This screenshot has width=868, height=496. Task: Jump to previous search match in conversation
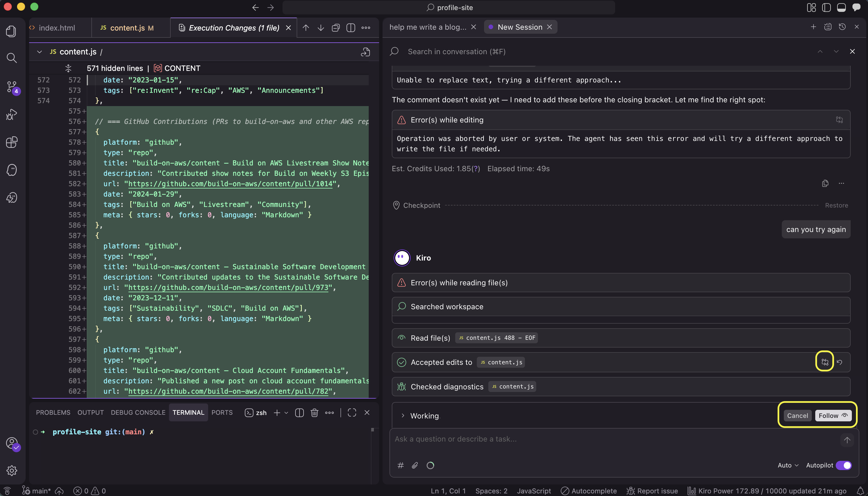tap(820, 51)
